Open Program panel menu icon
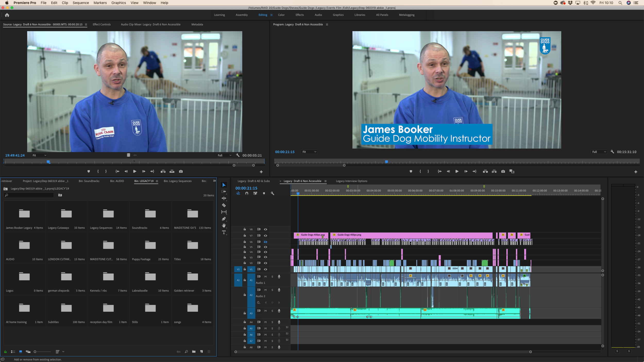Viewport: 644px width, 362px height. (x=327, y=24)
